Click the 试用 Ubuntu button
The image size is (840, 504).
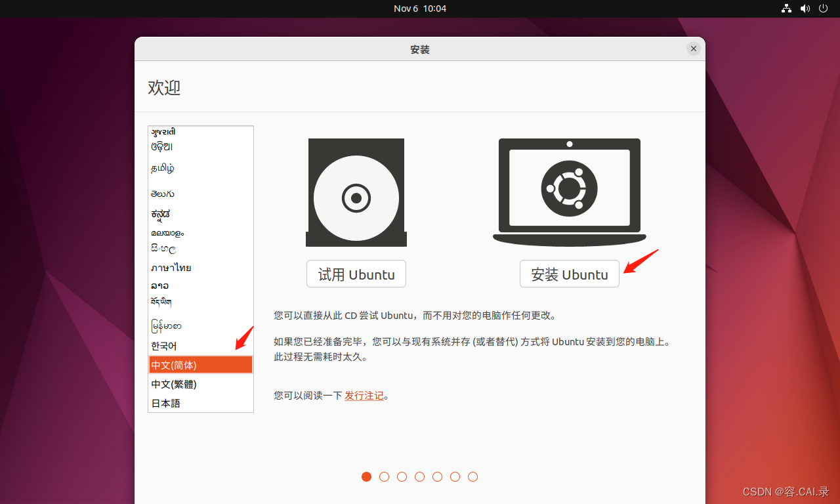tap(356, 274)
